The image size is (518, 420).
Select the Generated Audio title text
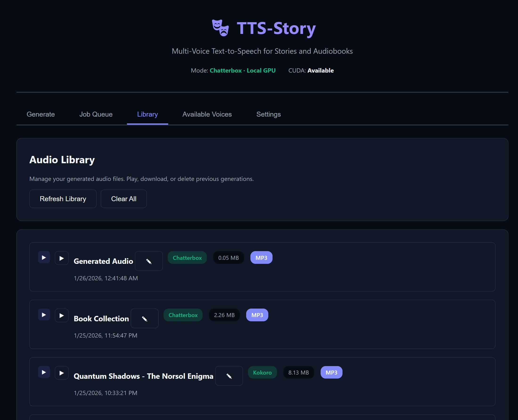(x=103, y=261)
